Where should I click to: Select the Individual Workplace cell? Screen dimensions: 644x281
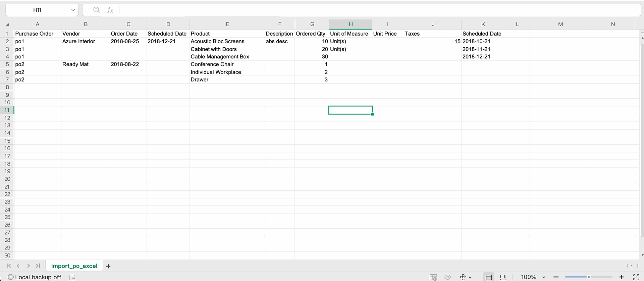coord(227,72)
